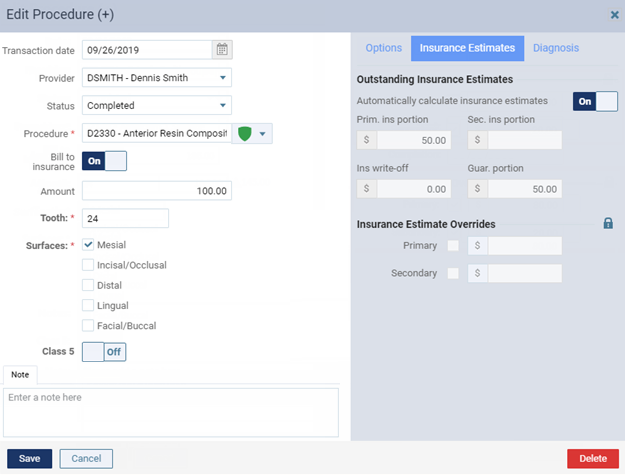This screenshot has height=475, width=625.
Task: Expand the procedure code dropdown arrow
Action: click(x=263, y=134)
